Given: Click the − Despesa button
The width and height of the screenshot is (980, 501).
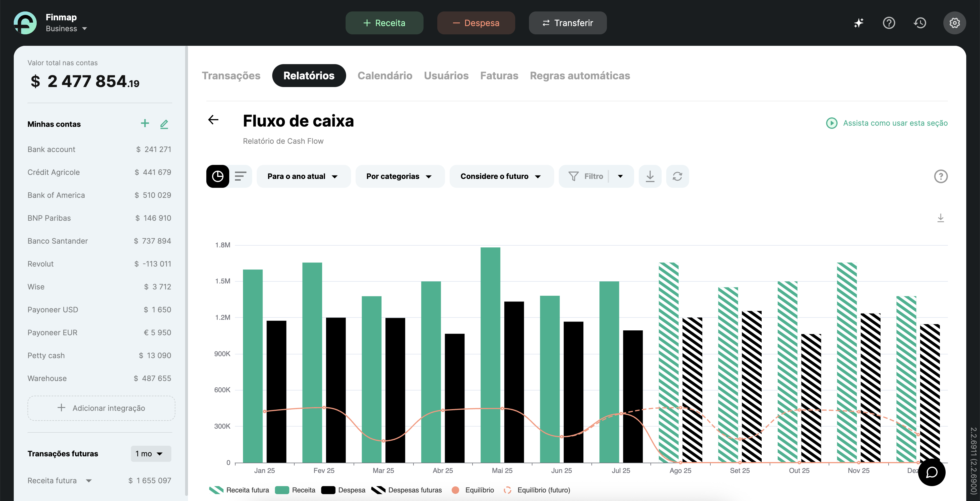Looking at the screenshot, I should click(x=476, y=23).
